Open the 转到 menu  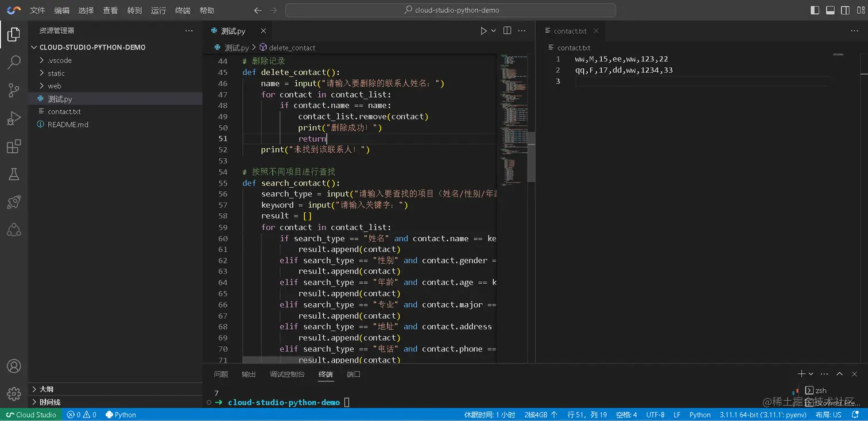(x=134, y=10)
